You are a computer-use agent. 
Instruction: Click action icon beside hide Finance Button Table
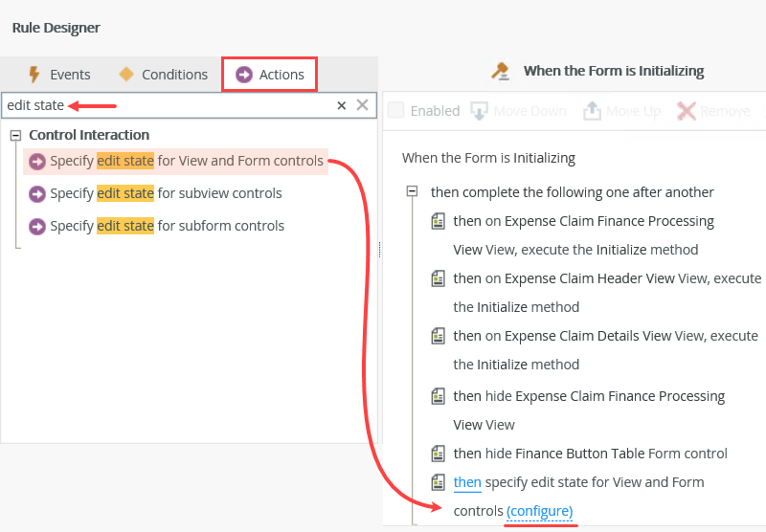click(x=439, y=454)
